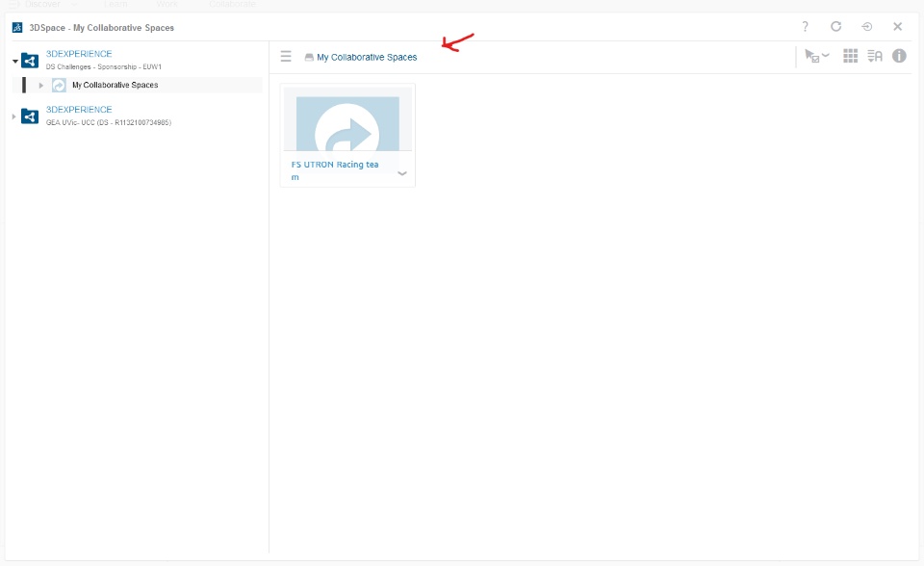Open the selection mode dropdown icon
This screenshot has width=924, height=566.
click(816, 56)
